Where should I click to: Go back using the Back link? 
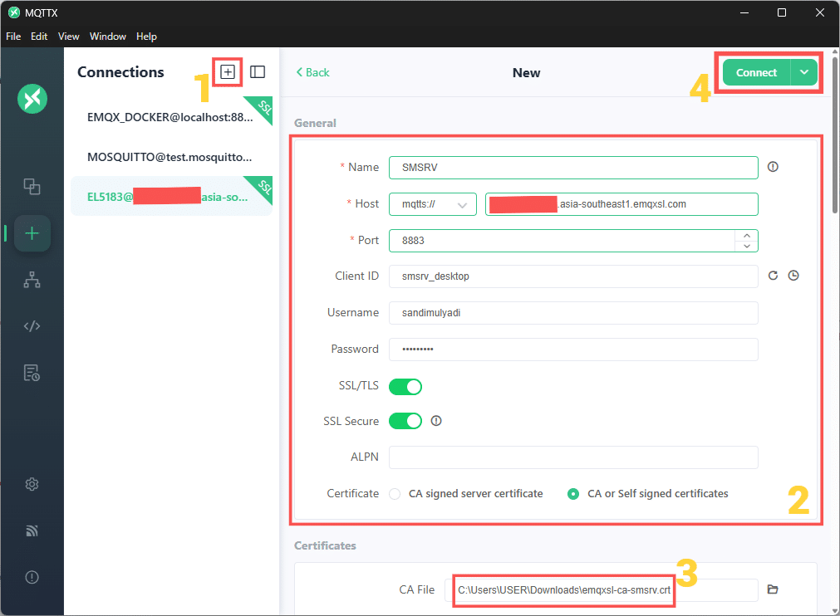coord(312,72)
